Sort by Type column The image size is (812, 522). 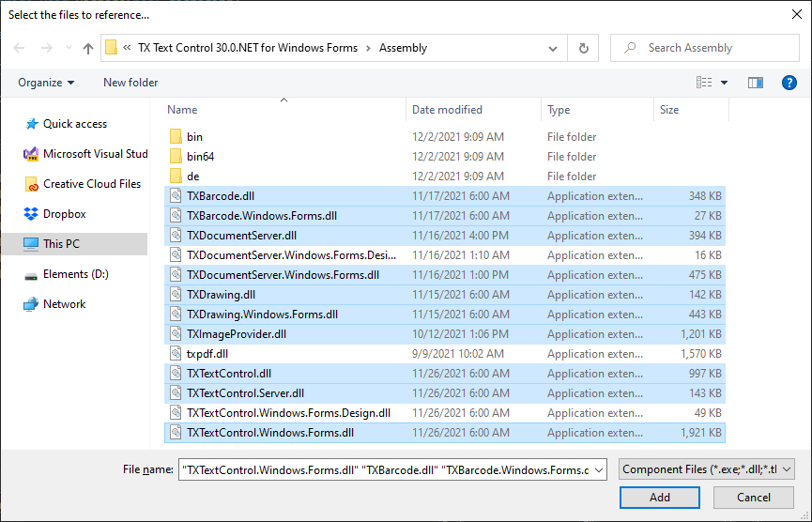559,110
